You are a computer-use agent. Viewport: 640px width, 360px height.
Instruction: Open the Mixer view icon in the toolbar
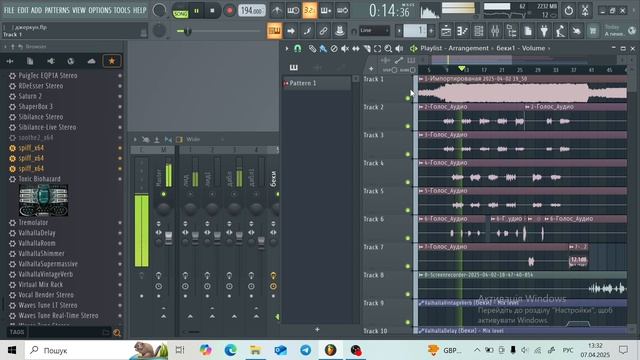495,31
